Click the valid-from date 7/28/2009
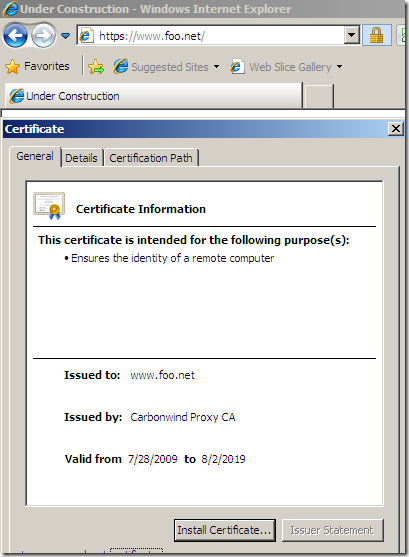 [x=153, y=459]
